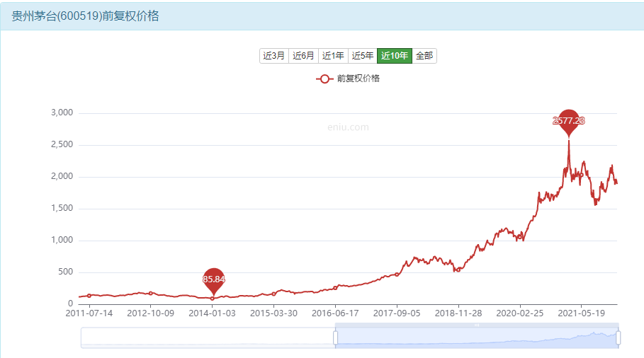Viewport: 644px width, 358px height.
Task: Click the 贵州茅台(600519)前复权价格 panel title
Action: (x=85, y=16)
